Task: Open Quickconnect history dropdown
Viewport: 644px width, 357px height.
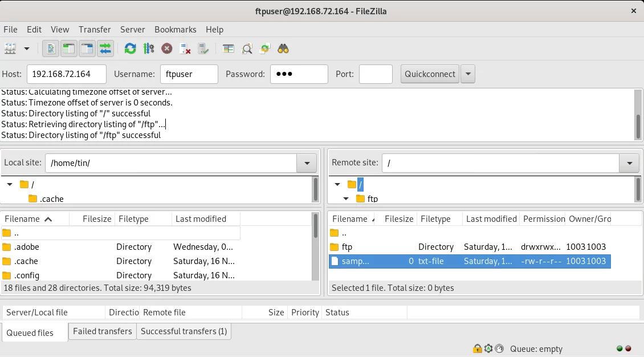Action: click(x=468, y=74)
